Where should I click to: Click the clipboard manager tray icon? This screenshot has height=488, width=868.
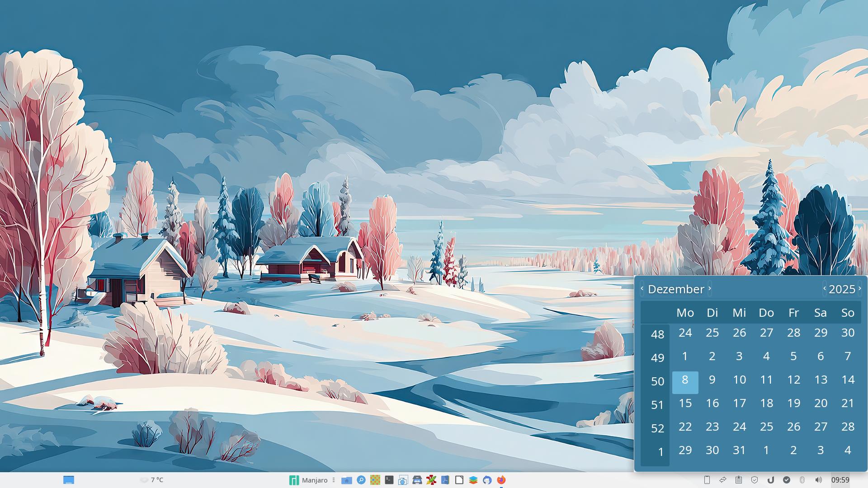click(x=739, y=480)
